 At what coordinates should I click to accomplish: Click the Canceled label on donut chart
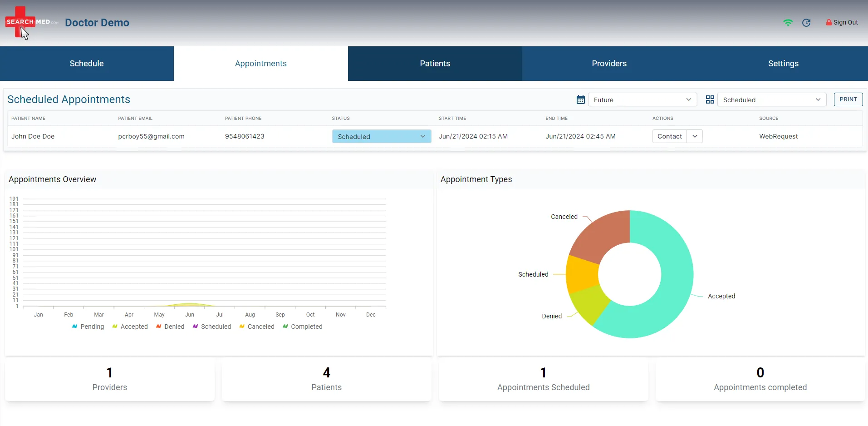point(564,217)
